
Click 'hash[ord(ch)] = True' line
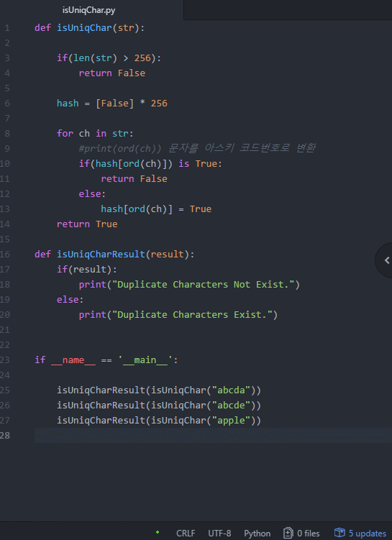156,209
